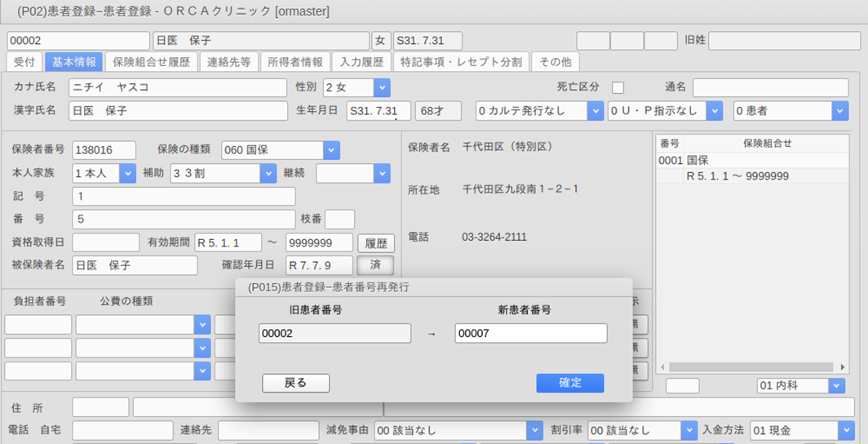Toggle the 死亡区分 checkbox
868x444 pixels.
tap(618, 87)
